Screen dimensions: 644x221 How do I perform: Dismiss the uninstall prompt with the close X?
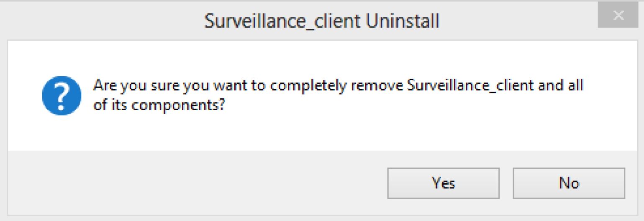pos(618,16)
